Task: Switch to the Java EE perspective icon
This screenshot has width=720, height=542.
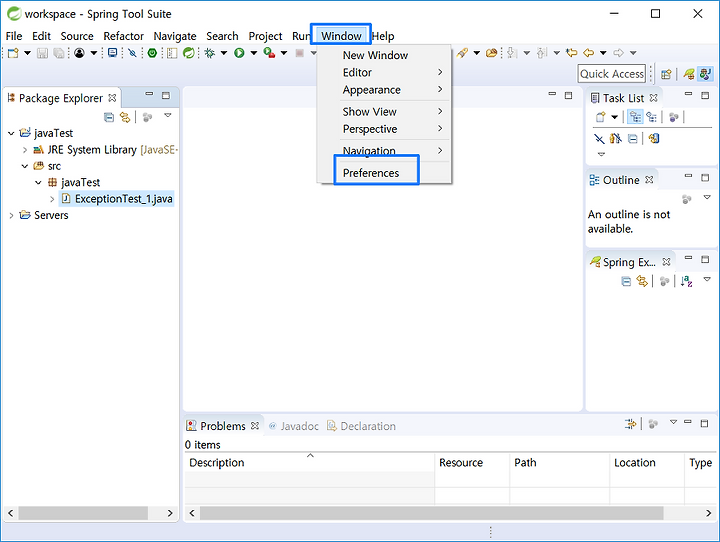Action: point(705,74)
